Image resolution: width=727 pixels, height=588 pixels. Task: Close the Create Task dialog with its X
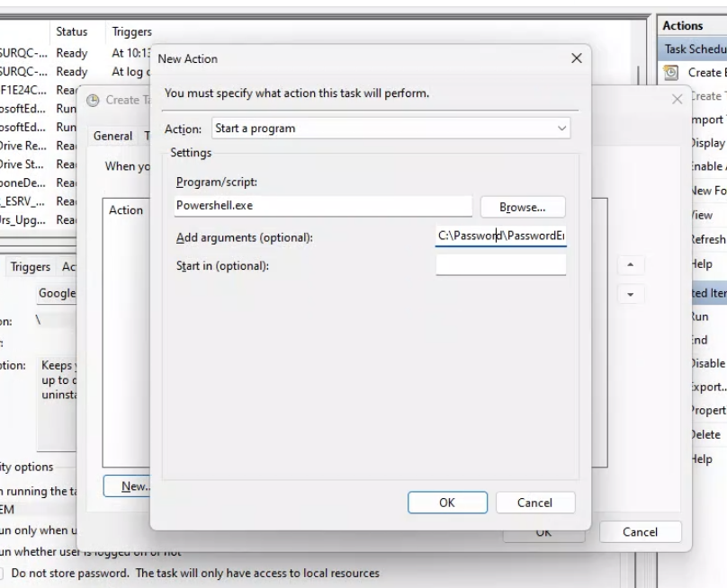tap(677, 99)
